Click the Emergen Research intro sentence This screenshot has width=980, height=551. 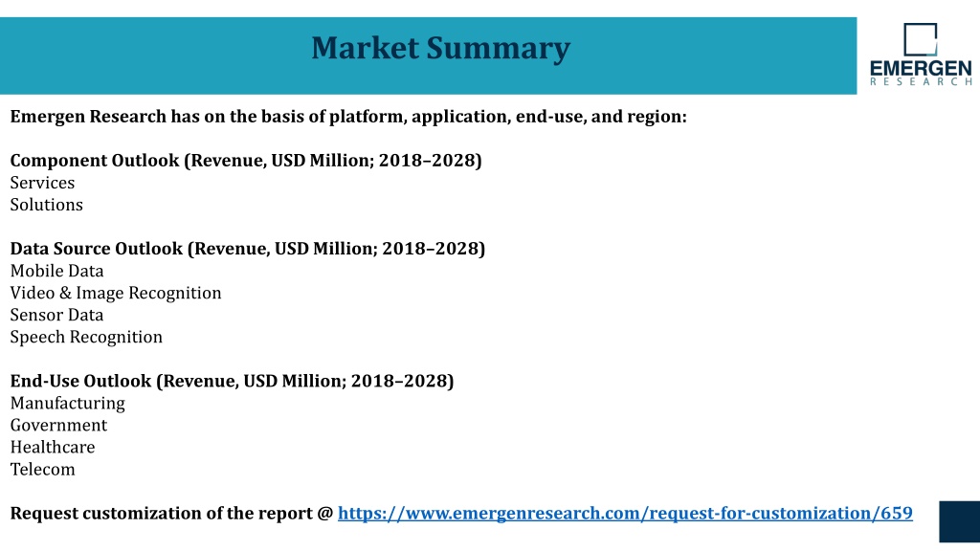tap(348, 117)
